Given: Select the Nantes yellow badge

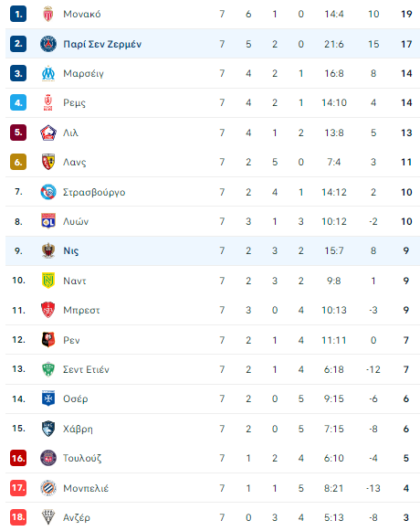Looking at the screenshot, I should pyautogui.click(x=48, y=281).
